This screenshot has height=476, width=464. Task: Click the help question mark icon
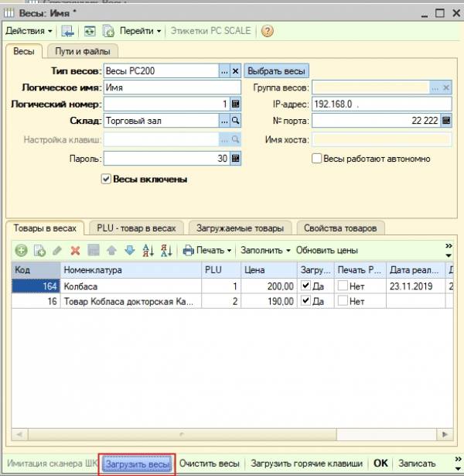[268, 31]
